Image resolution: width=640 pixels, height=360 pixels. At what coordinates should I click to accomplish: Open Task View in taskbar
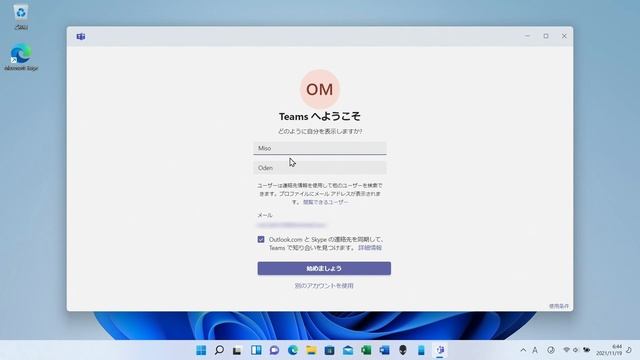pos(237,350)
